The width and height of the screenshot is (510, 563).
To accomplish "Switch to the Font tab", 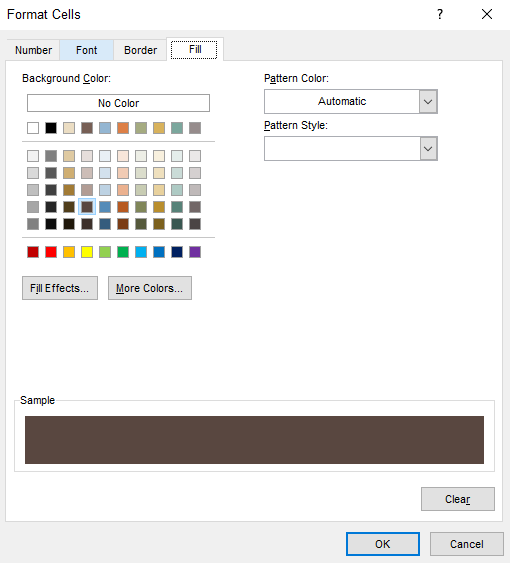I will tap(87, 50).
